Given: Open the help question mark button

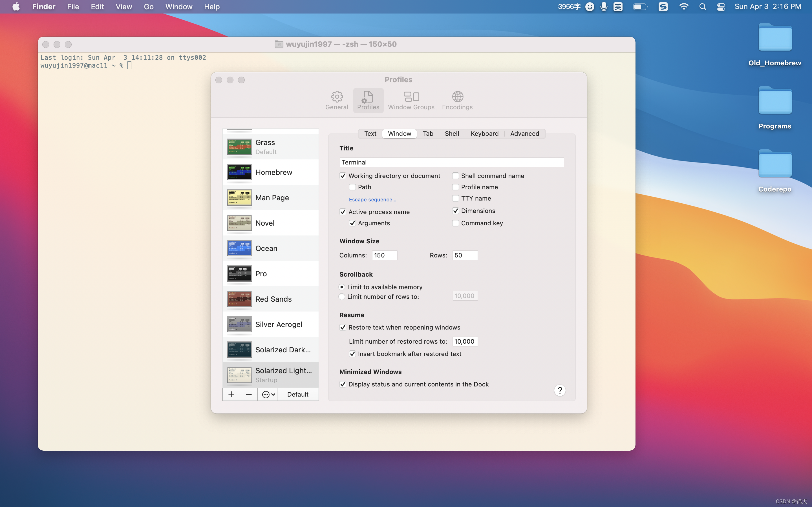Looking at the screenshot, I should pos(560,390).
